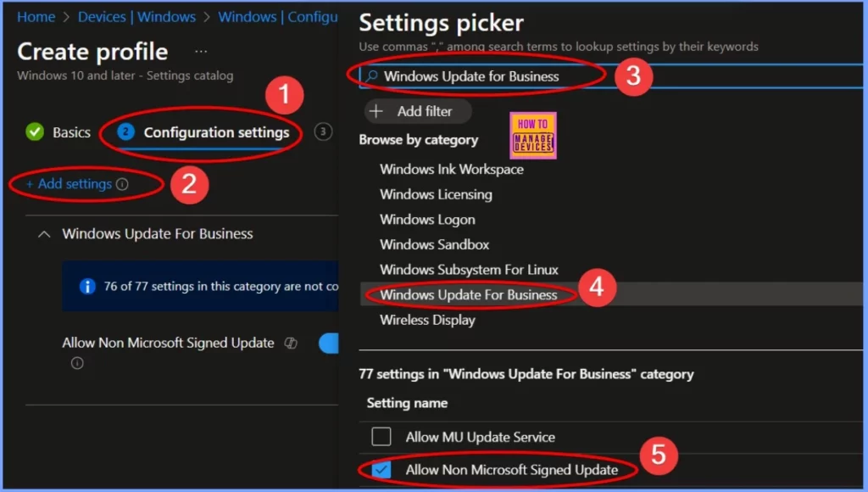868x492 pixels.
Task: Click the Settings picker search field
Action: [611, 76]
